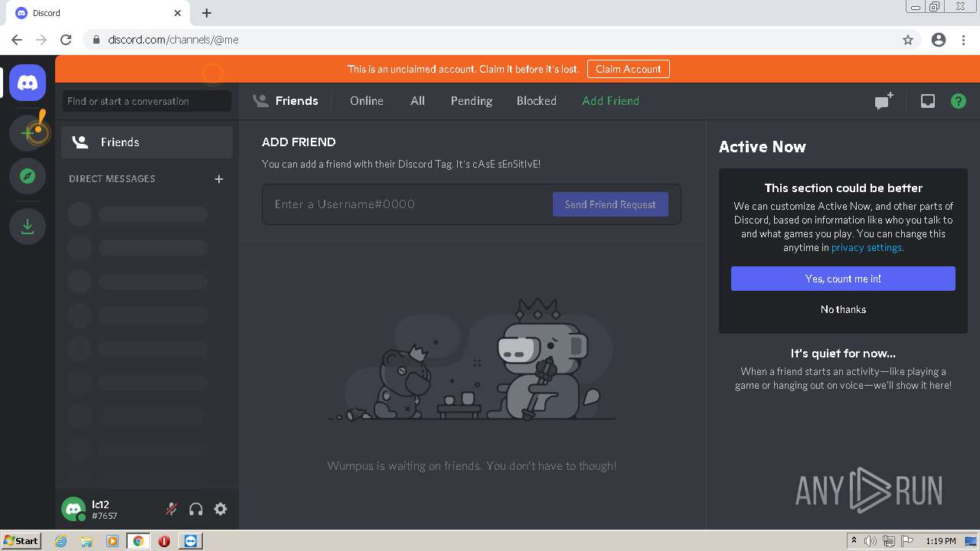Open Discord Home via logo icon

tap(28, 83)
